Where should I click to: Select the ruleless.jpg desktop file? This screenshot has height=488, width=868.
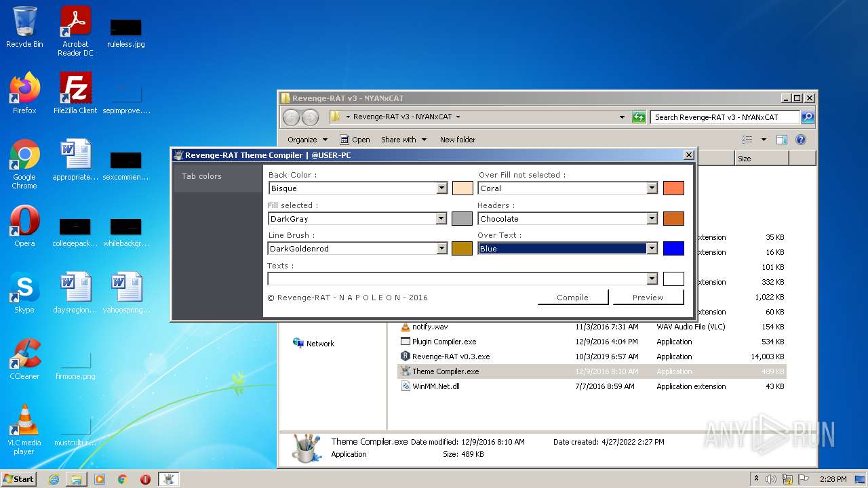coord(126,32)
